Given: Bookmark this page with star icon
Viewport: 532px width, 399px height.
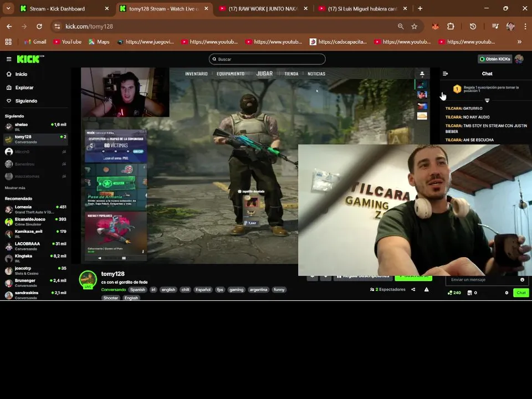Looking at the screenshot, I should point(415,27).
